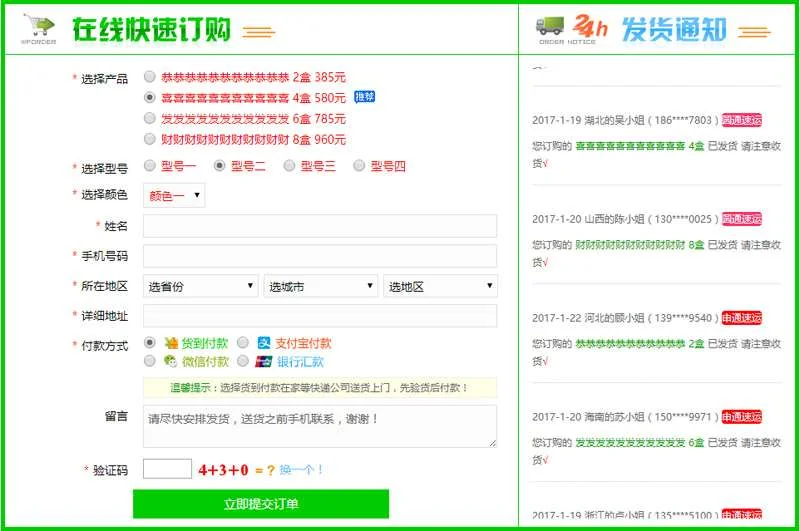The height and width of the screenshot is (531, 800).
Task: Click the 24h delivery notice logo
Action: [x=590, y=29]
